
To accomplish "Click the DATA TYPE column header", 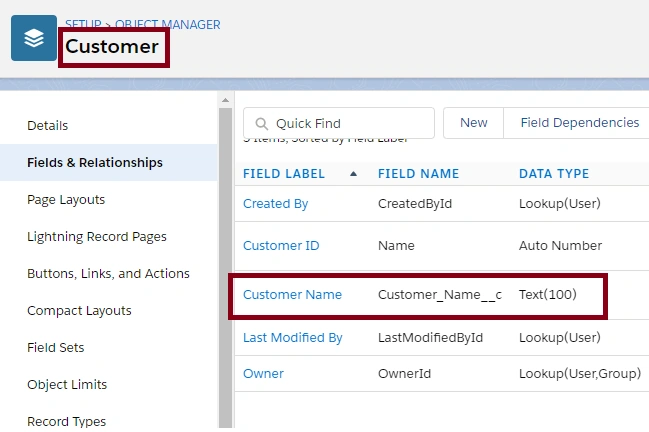I will [554, 174].
